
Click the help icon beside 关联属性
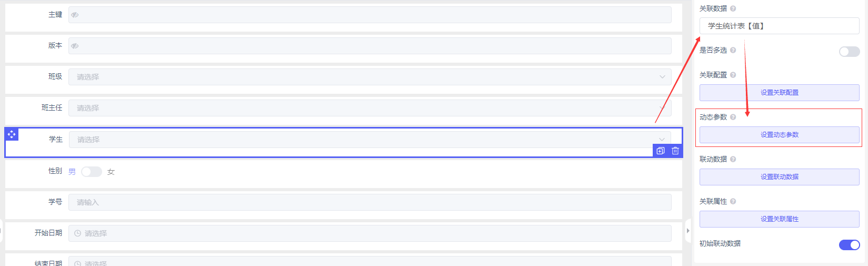tap(733, 201)
